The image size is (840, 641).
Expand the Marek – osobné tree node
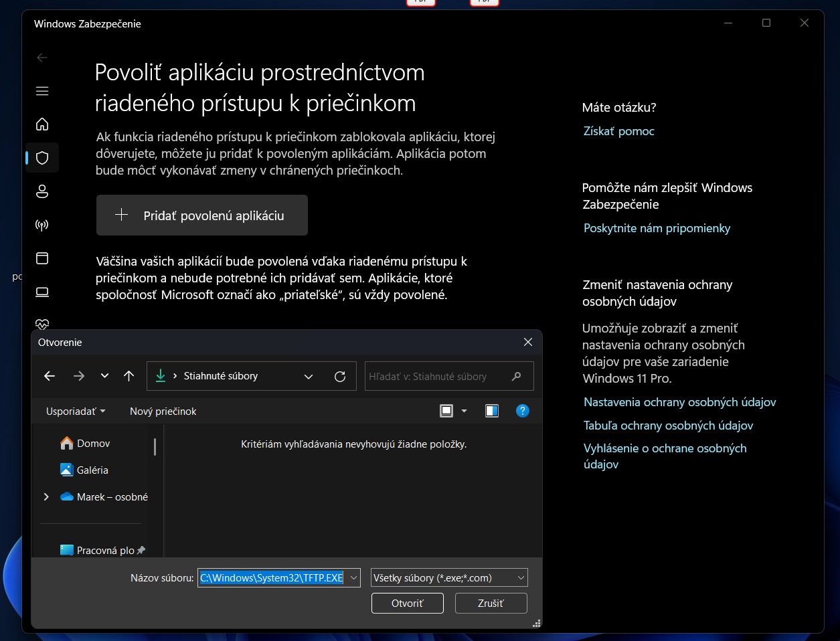click(x=46, y=496)
